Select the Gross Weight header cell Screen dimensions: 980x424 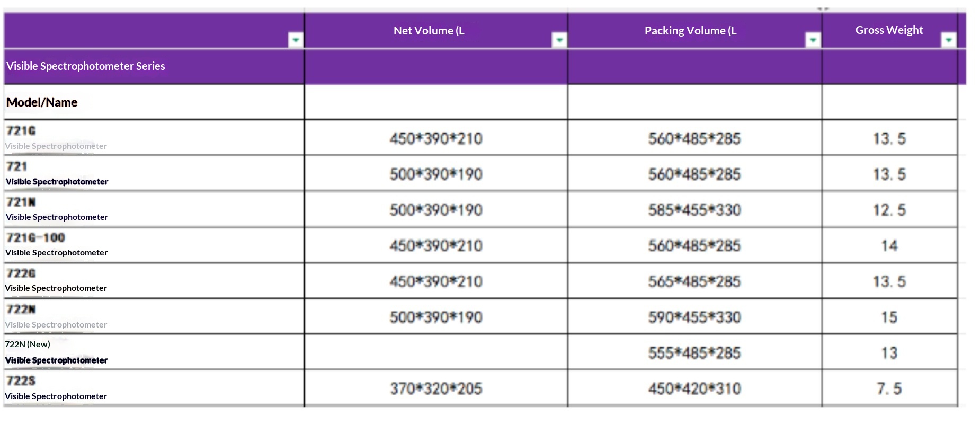(890, 31)
